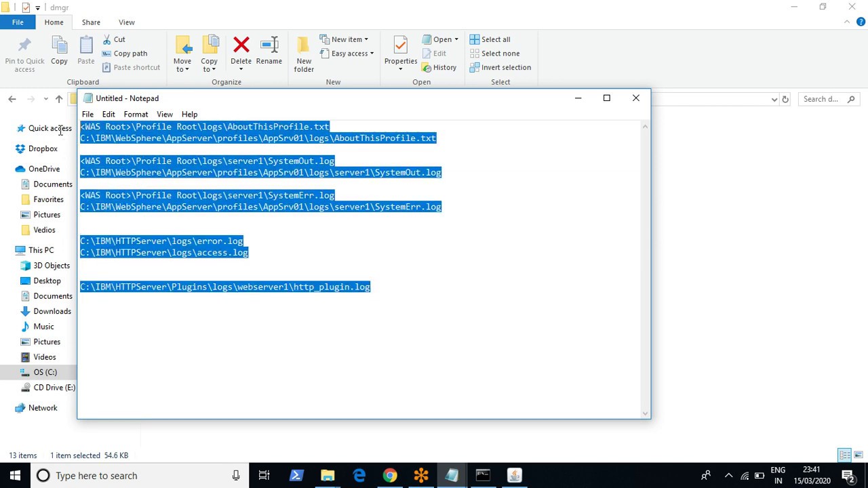The height and width of the screenshot is (488, 868).
Task: Click the Rename icon in Organize group
Action: (269, 45)
